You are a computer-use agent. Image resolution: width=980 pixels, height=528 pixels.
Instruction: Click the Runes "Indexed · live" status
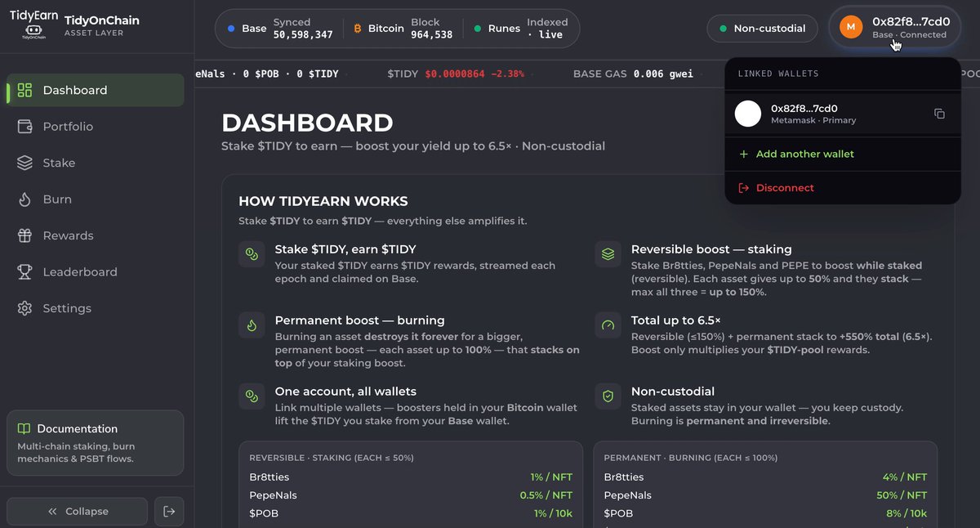(546, 29)
